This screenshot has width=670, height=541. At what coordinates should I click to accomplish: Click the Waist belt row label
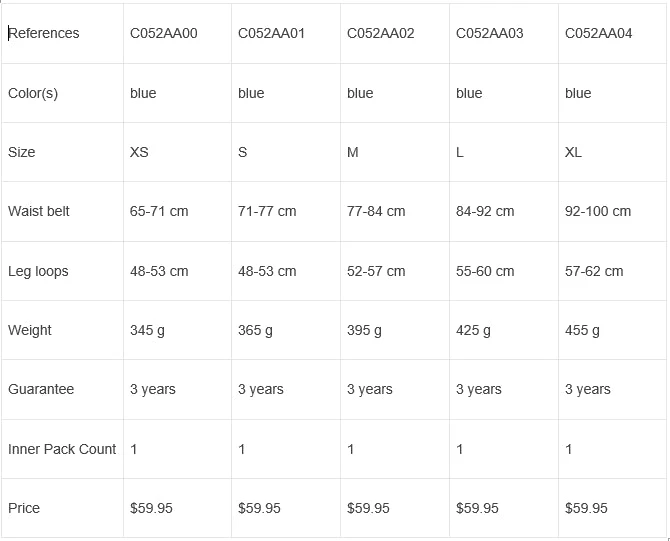(39, 211)
